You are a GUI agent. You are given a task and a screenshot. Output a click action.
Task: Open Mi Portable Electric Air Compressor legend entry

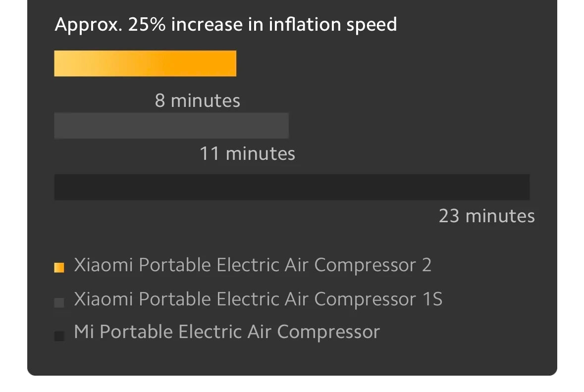pyautogui.click(x=226, y=332)
